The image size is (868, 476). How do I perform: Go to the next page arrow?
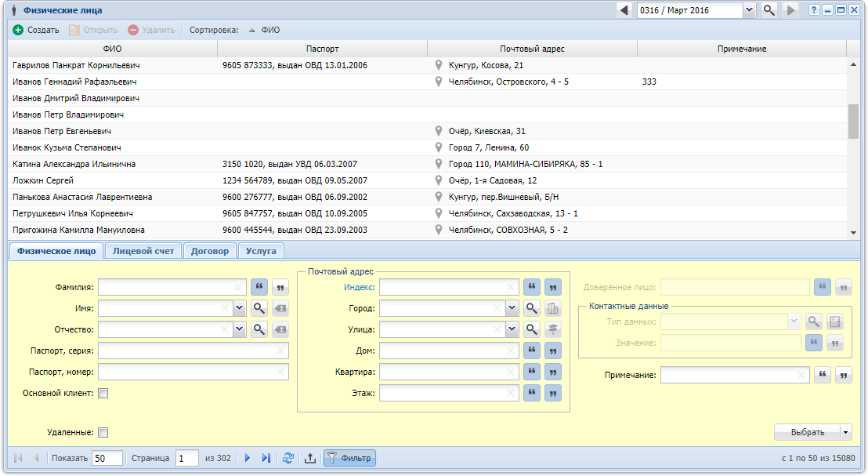[248, 458]
